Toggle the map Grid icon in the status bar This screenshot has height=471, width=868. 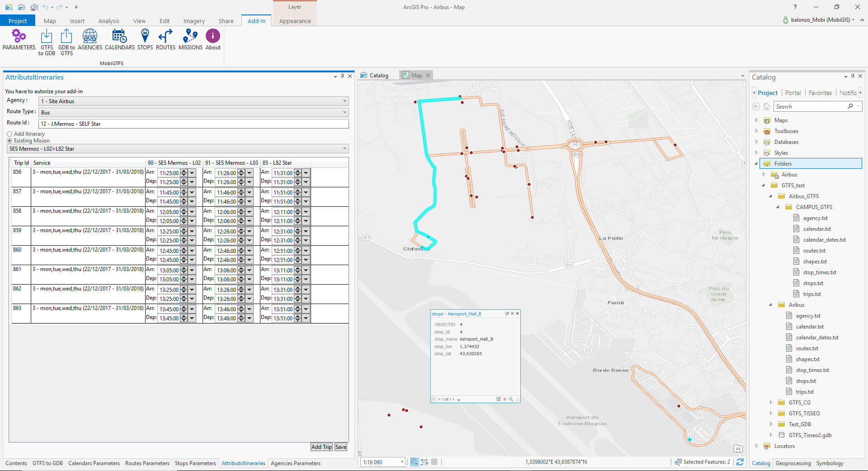coord(434,462)
